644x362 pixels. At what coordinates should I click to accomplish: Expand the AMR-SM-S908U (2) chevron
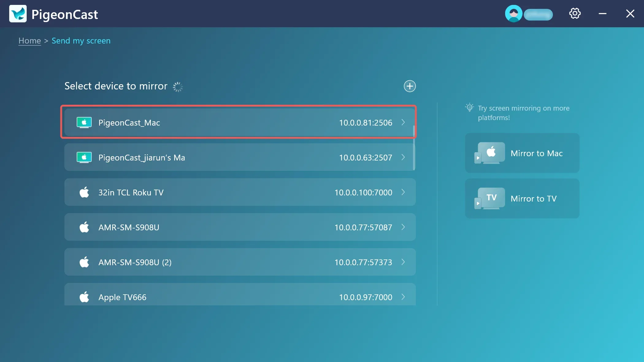(x=403, y=262)
